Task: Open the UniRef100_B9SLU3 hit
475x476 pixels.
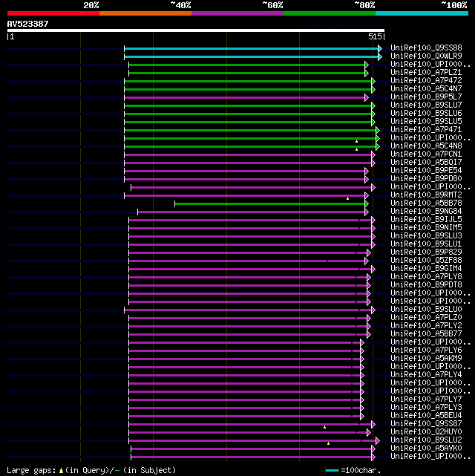Action: 426,236
